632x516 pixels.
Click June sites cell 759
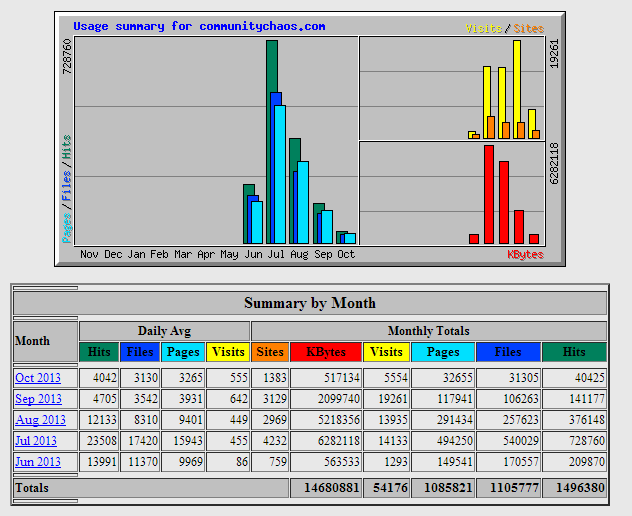coord(270,462)
